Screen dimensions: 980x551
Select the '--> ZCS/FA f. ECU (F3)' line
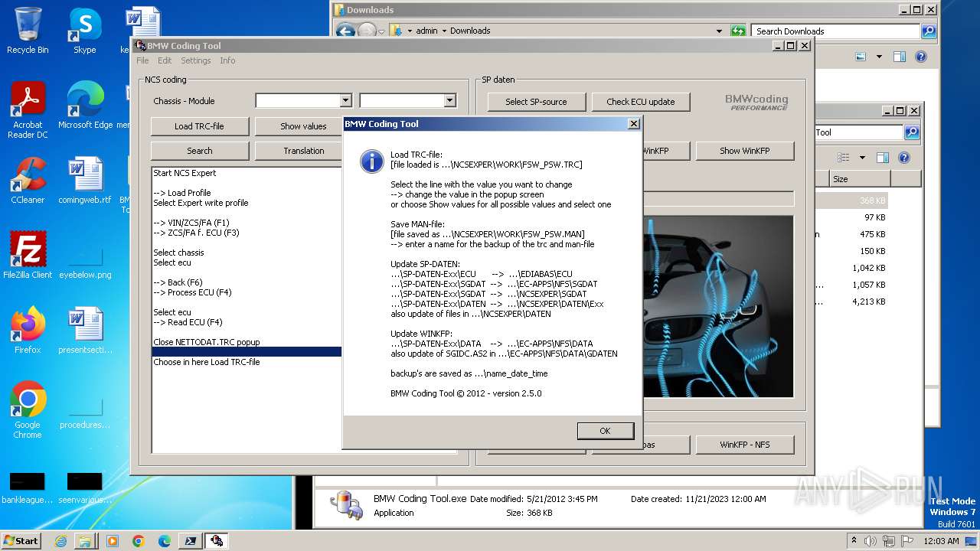(196, 233)
